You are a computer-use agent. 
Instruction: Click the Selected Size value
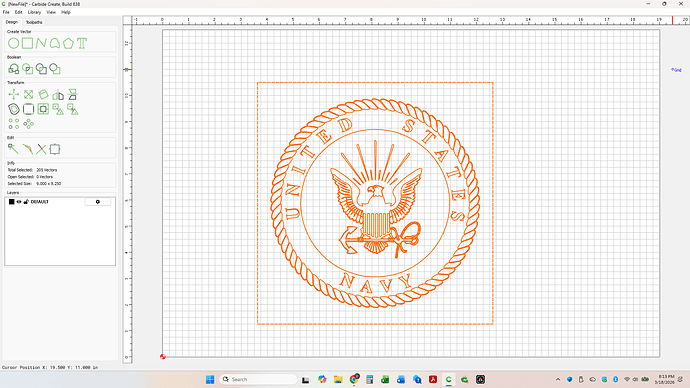tap(48, 183)
